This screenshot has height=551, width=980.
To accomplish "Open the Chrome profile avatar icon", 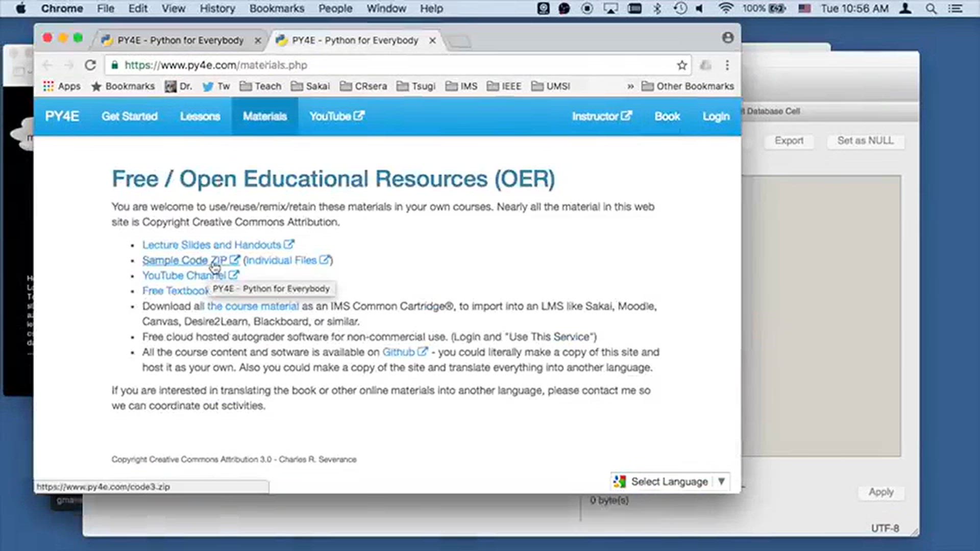I will point(728,38).
